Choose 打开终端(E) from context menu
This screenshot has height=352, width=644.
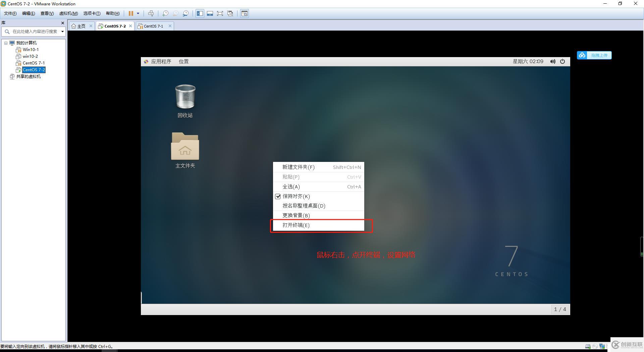tap(318, 225)
